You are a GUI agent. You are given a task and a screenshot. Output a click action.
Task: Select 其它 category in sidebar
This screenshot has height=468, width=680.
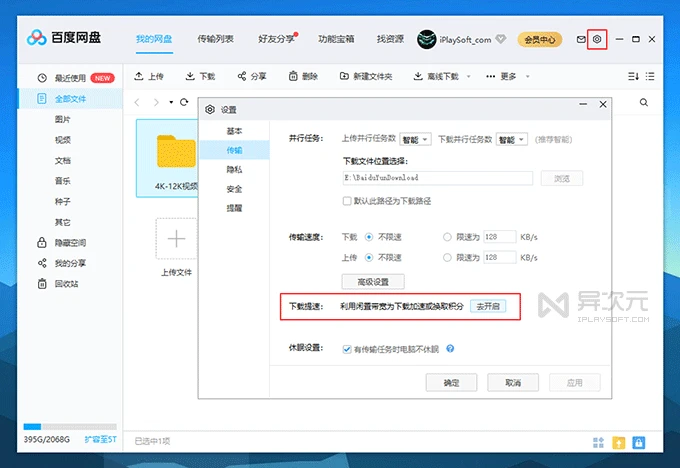click(x=62, y=222)
